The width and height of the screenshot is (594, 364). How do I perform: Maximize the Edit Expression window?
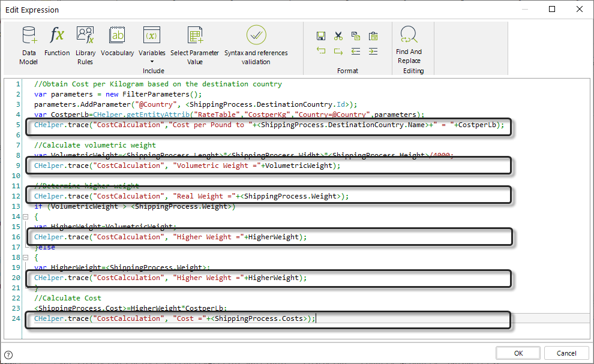pos(552,9)
